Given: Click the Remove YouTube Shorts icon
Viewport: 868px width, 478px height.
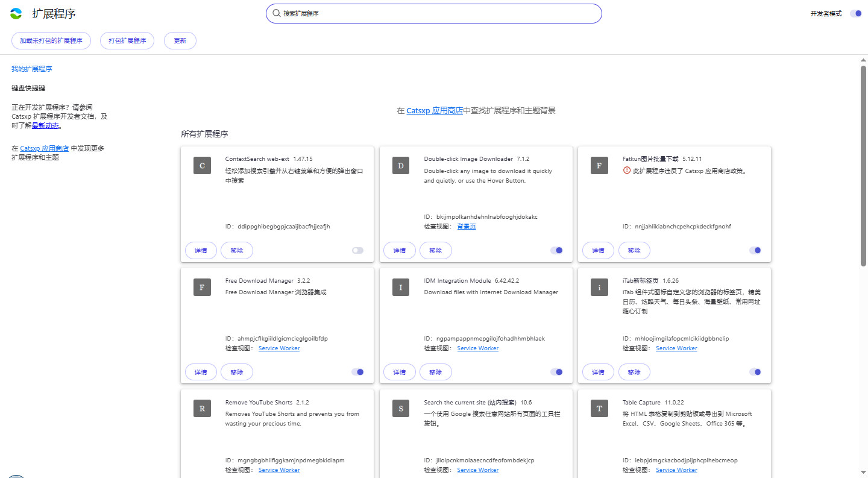Looking at the screenshot, I should 202,409.
